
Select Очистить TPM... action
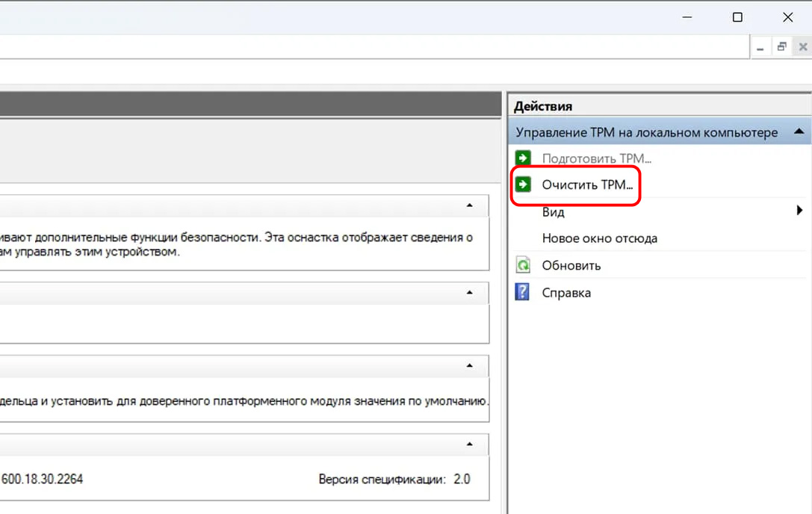pos(587,185)
